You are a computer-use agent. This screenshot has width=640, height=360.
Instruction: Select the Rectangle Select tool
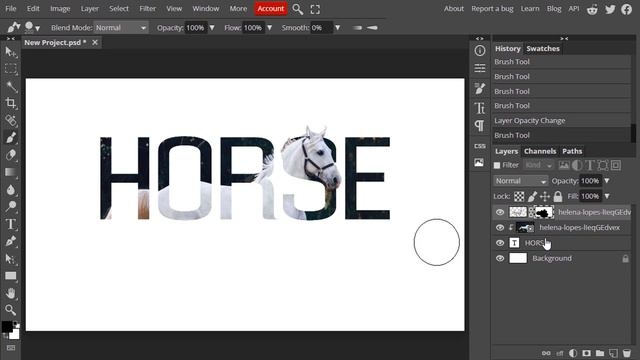click(x=11, y=69)
